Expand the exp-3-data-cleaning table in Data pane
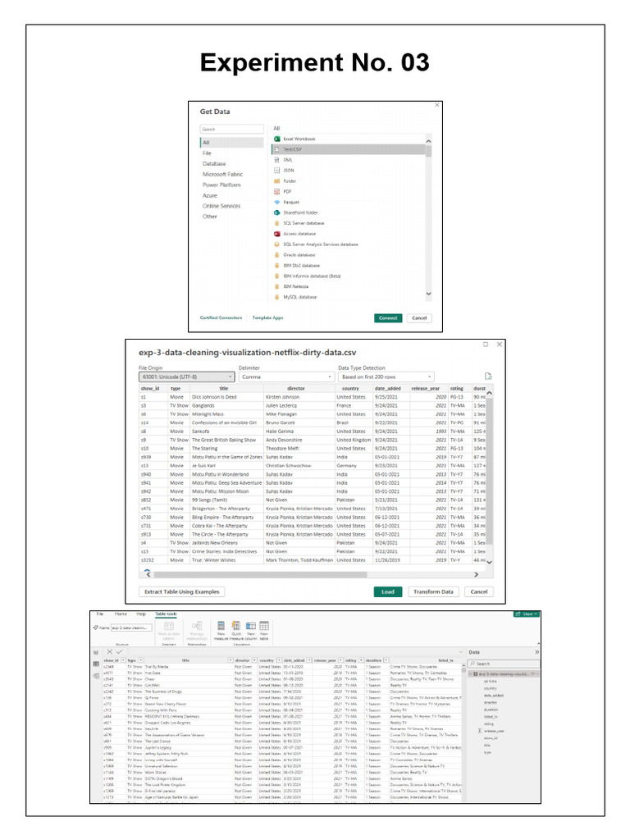The width and height of the screenshot is (630, 840). tap(471, 674)
